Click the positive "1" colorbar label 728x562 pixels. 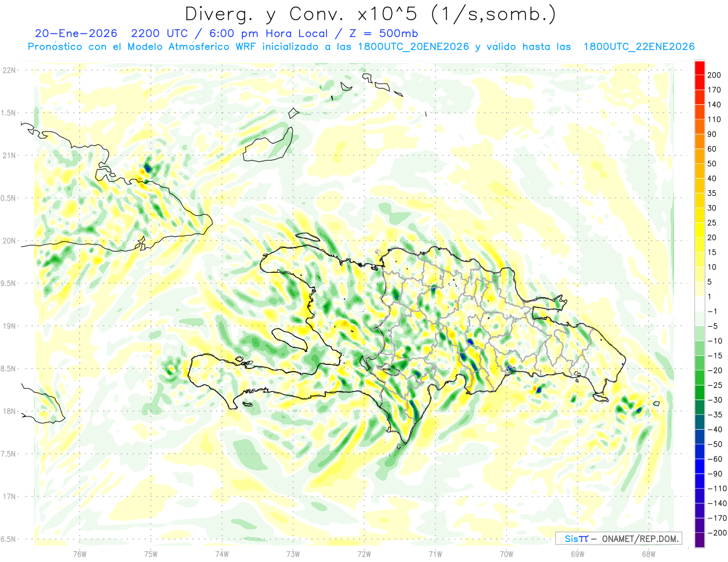click(710, 297)
